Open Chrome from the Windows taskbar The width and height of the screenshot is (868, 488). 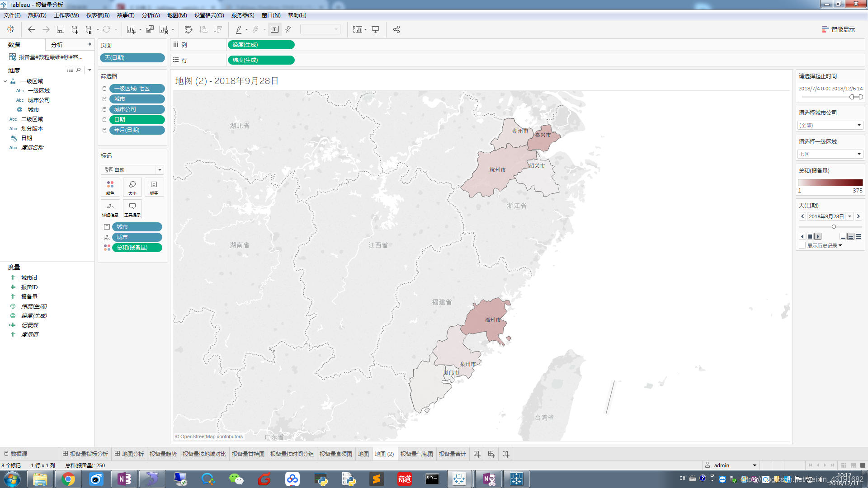tap(68, 479)
